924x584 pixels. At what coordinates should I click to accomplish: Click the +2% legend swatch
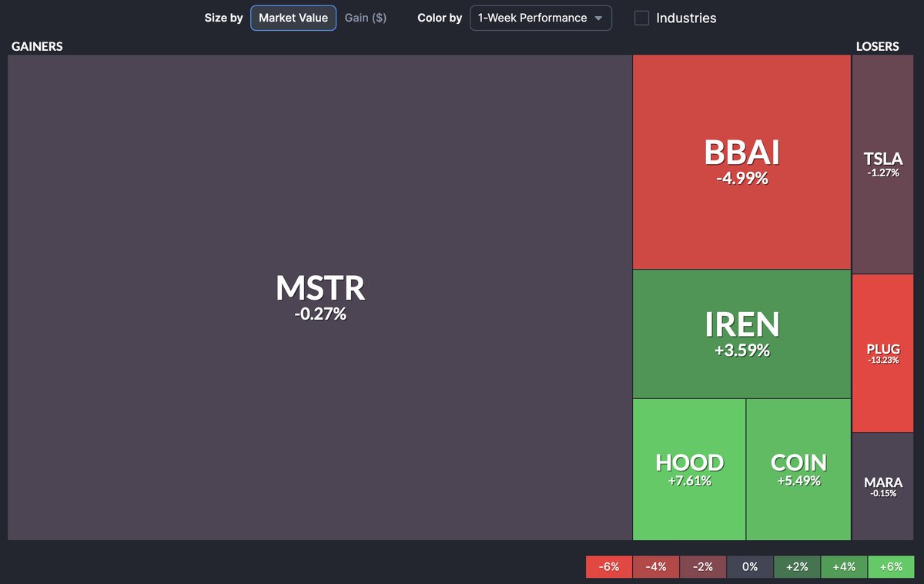[797, 567]
